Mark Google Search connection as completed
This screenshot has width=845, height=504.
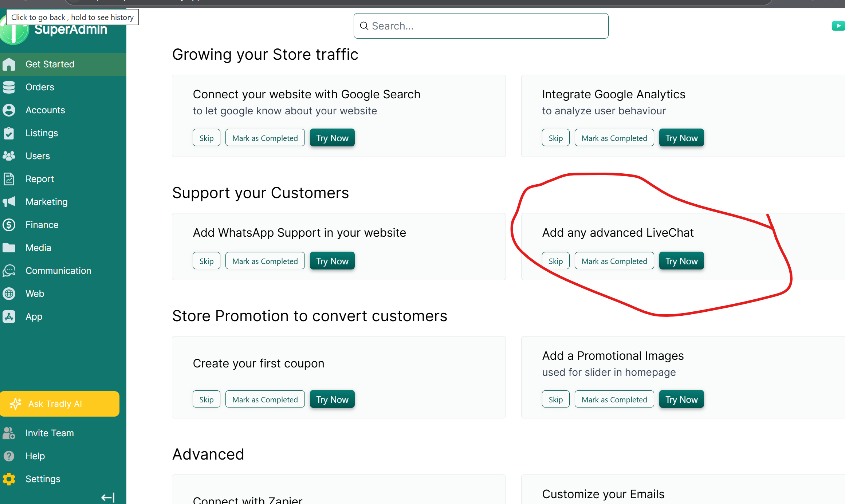click(265, 138)
